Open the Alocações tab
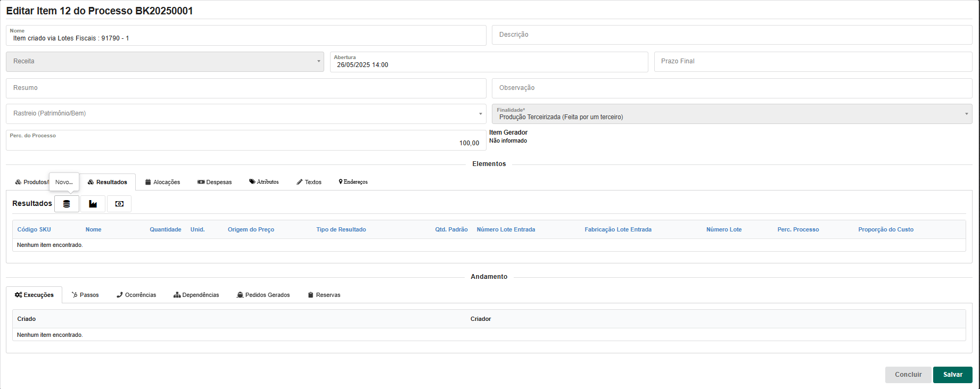 [x=162, y=182]
